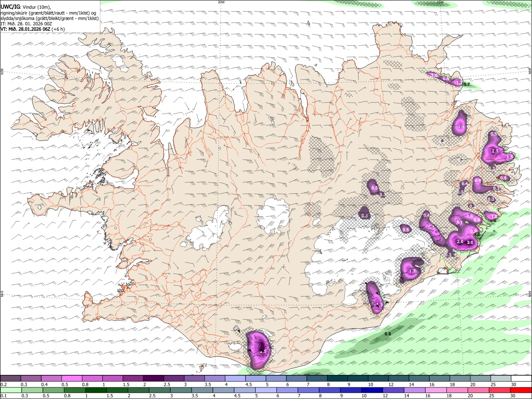Select the deep blue rain swatch between 10 and 12
The image size is (532, 399).
[x=372, y=390]
